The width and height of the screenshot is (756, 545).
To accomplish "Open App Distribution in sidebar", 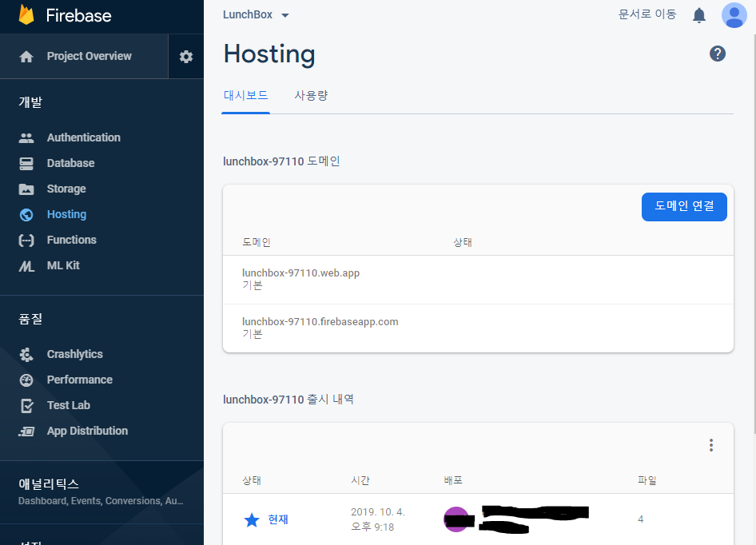I will coord(87,432).
